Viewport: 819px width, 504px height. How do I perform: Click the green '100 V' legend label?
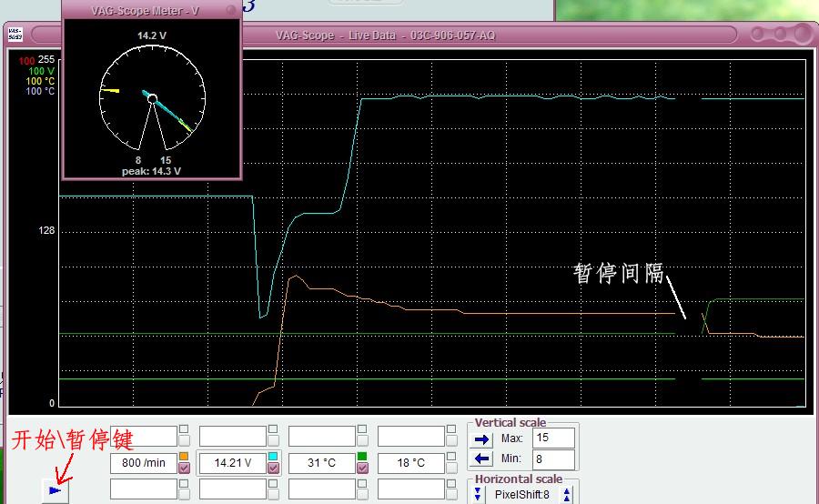coord(41,71)
